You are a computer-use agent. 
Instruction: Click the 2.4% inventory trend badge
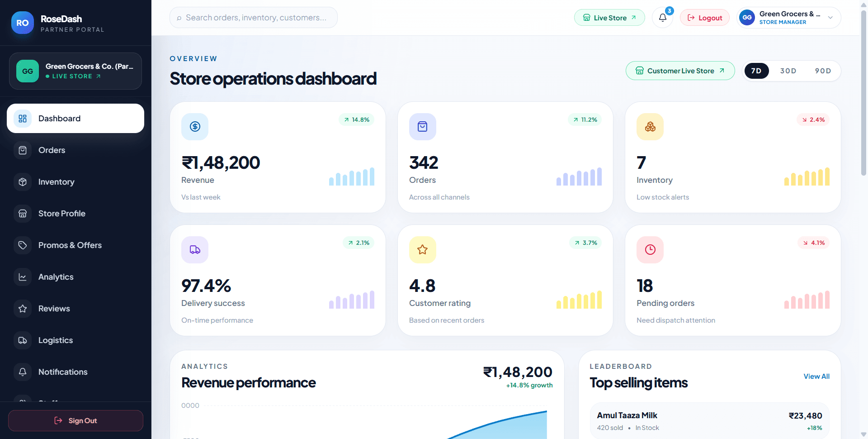[x=813, y=120]
